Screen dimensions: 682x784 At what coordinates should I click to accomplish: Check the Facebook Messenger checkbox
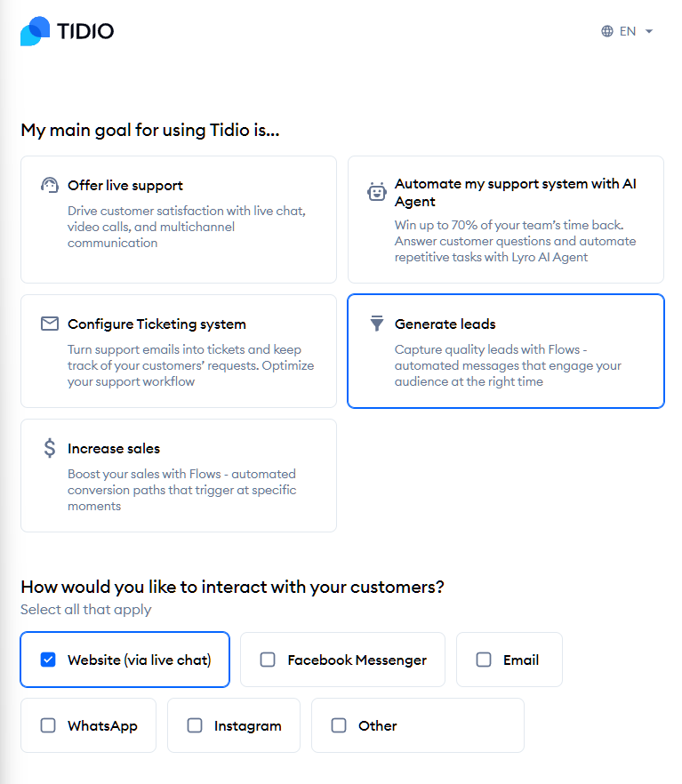[x=268, y=659]
